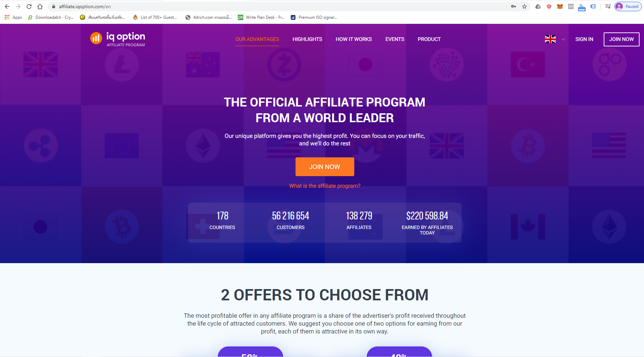
Task: Open the UK flag language dropdown
Action: [550, 39]
